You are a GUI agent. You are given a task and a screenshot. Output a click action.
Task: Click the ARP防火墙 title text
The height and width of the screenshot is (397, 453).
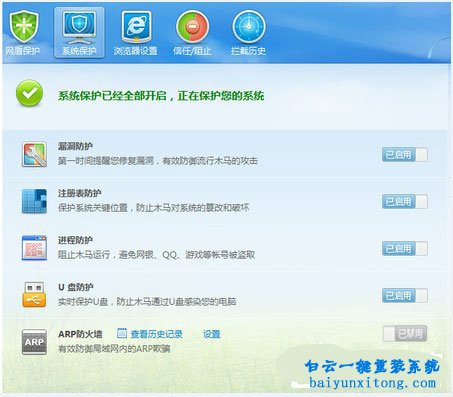(80, 334)
